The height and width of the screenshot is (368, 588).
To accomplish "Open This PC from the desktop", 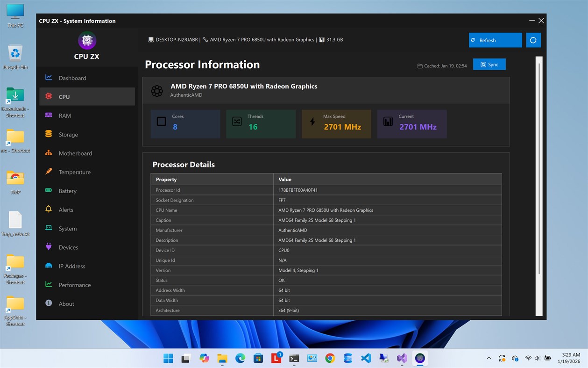I will click(15, 14).
